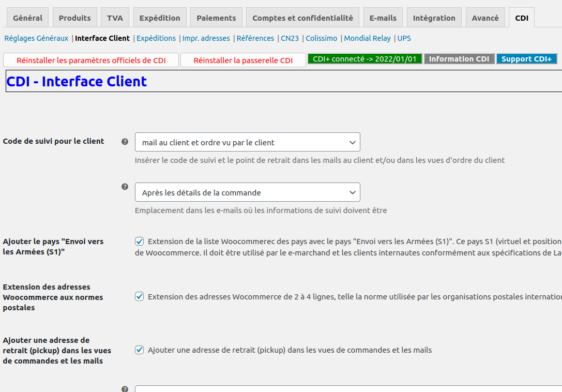Open Mondial Relay section
Image resolution: width=562 pixels, height=392 pixels.
click(368, 38)
